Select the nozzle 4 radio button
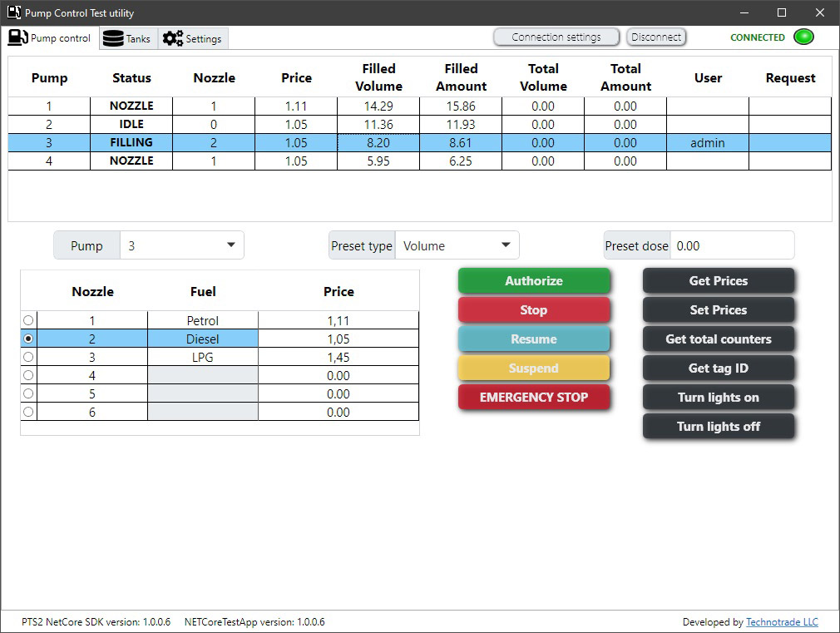 coord(28,375)
